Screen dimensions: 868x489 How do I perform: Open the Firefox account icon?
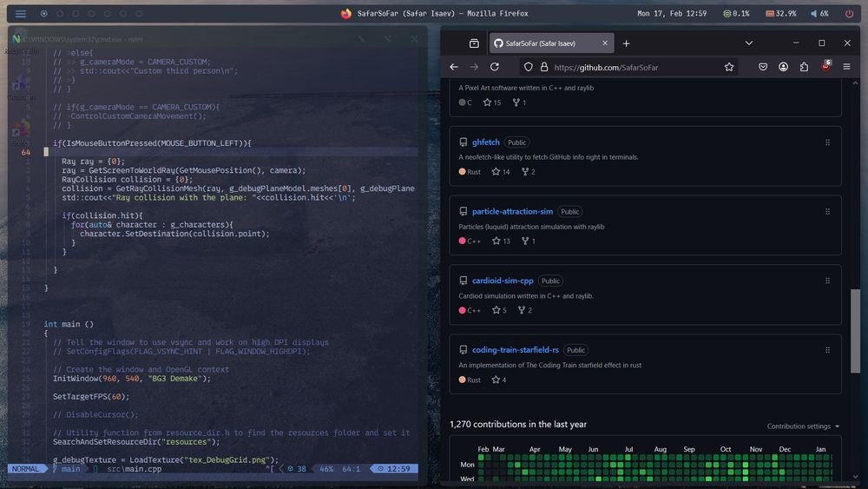click(x=783, y=67)
